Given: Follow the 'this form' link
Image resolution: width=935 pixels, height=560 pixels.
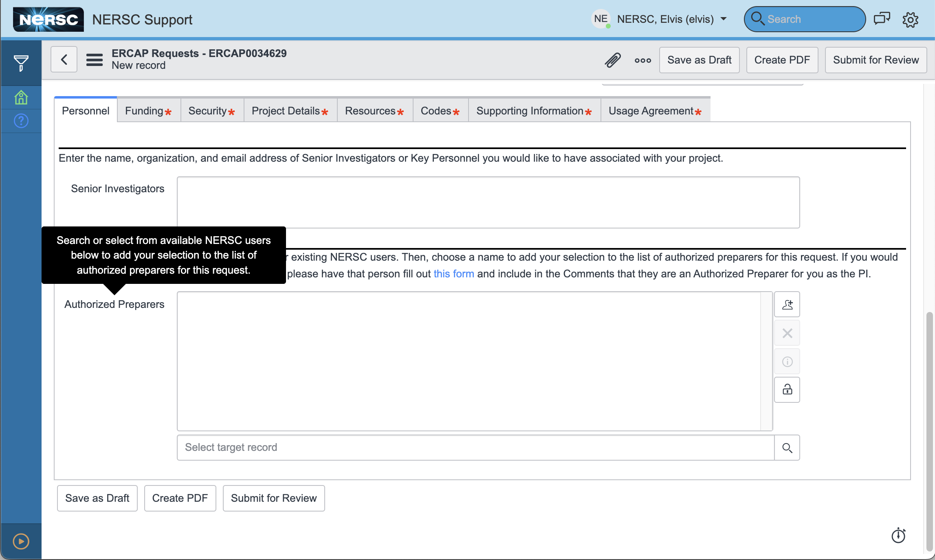Looking at the screenshot, I should pos(453,274).
